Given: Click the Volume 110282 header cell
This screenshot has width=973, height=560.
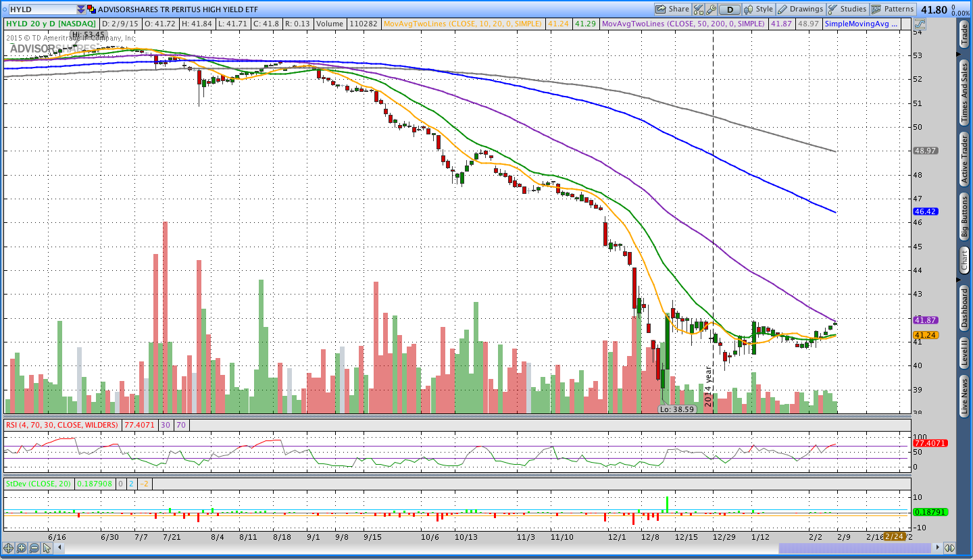Looking at the screenshot, I should pos(347,24).
